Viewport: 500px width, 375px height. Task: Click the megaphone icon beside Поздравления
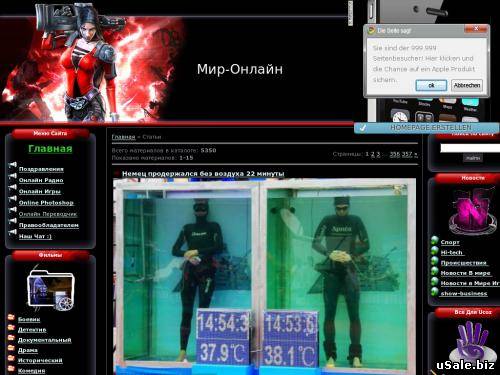(13, 165)
